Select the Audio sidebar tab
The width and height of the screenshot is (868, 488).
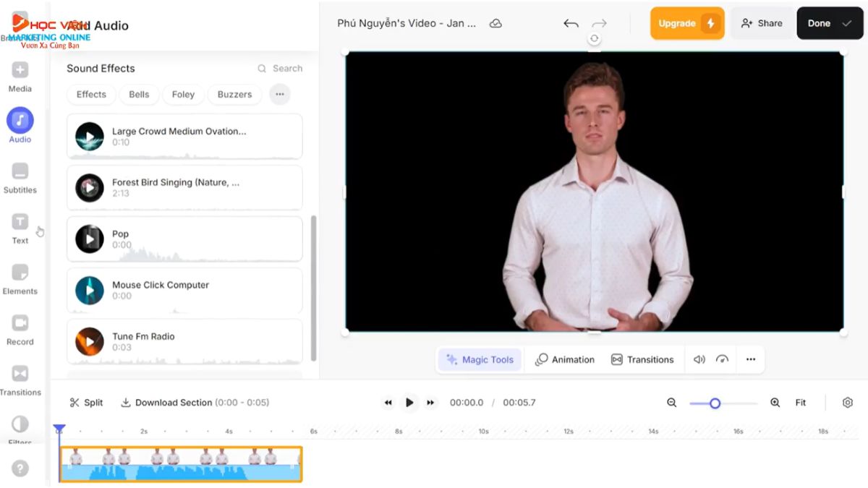point(20,126)
